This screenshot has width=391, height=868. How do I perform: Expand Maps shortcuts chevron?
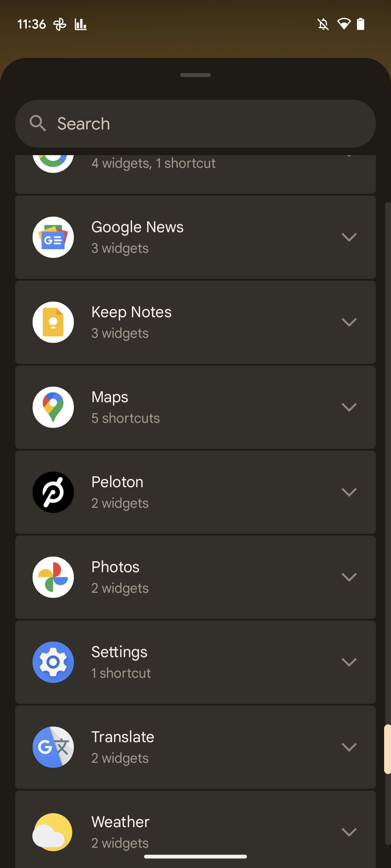349,407
